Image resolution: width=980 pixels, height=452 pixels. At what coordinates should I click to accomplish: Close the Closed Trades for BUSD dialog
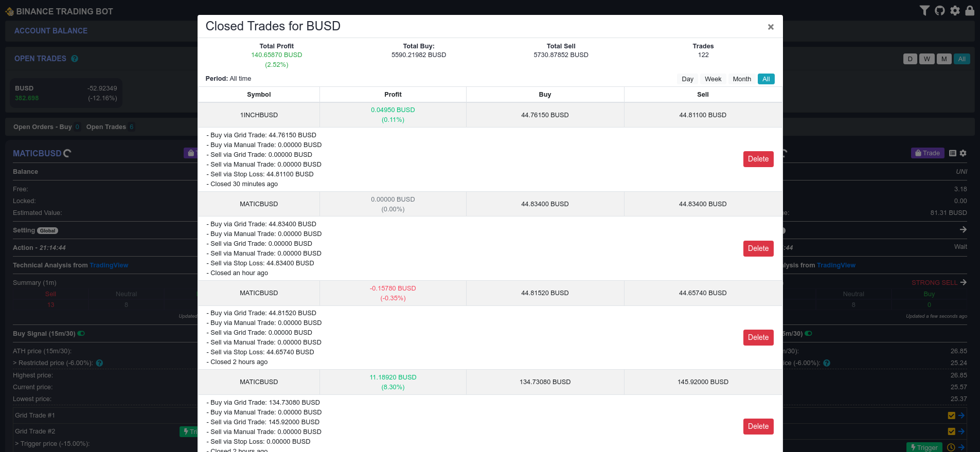(770, 27)
